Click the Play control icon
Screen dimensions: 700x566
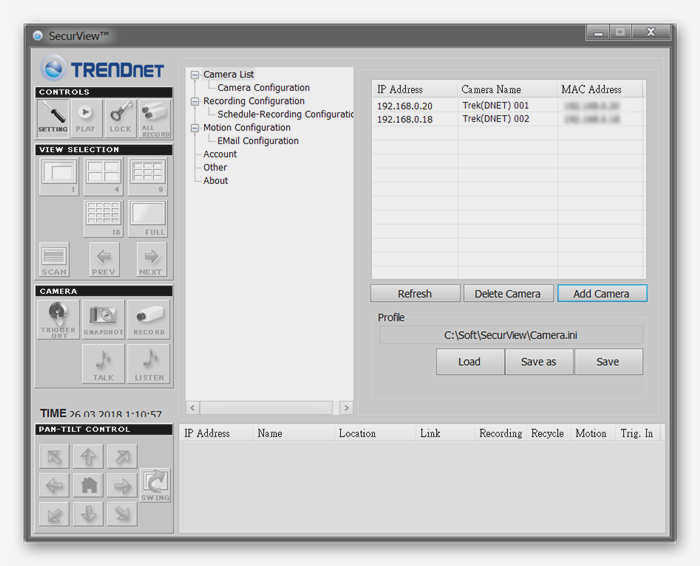(x=85, y=118)
